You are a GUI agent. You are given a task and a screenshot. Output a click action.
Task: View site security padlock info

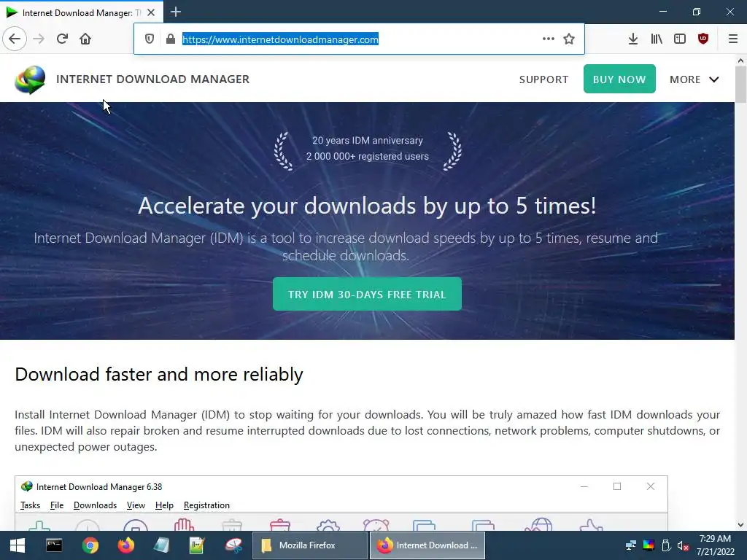coord(171,39)
